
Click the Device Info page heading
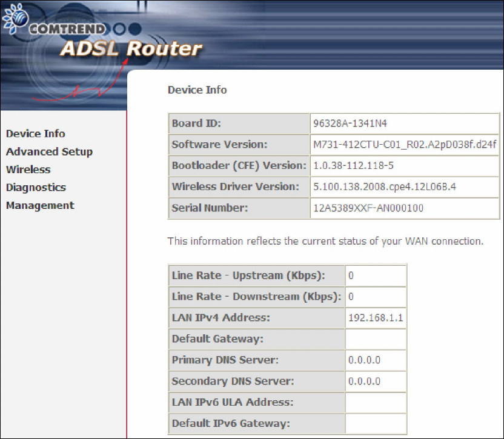pos(197,90)
